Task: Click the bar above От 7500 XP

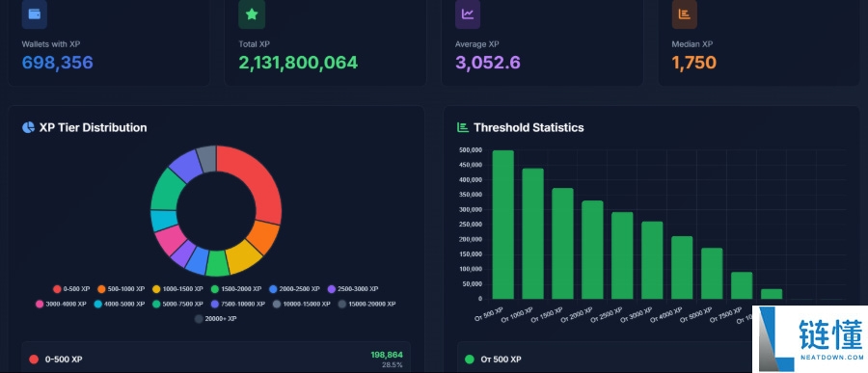Action: [742, 285]
